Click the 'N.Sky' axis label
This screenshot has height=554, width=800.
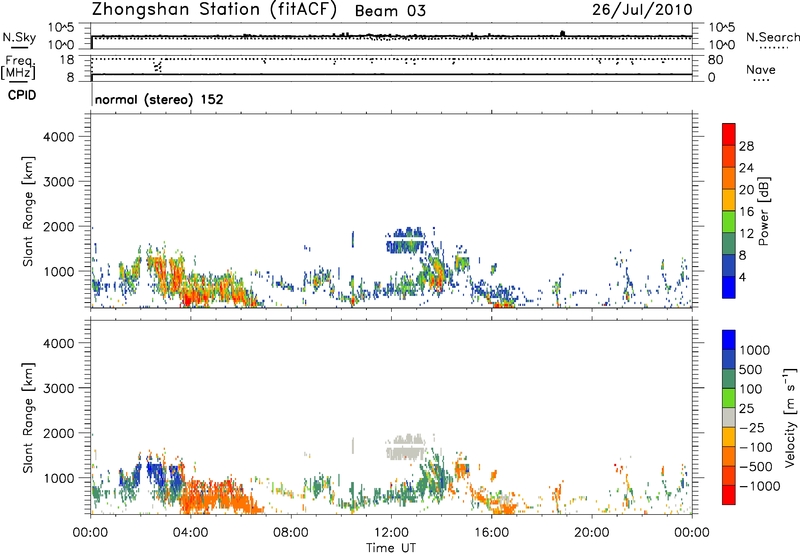19,38
